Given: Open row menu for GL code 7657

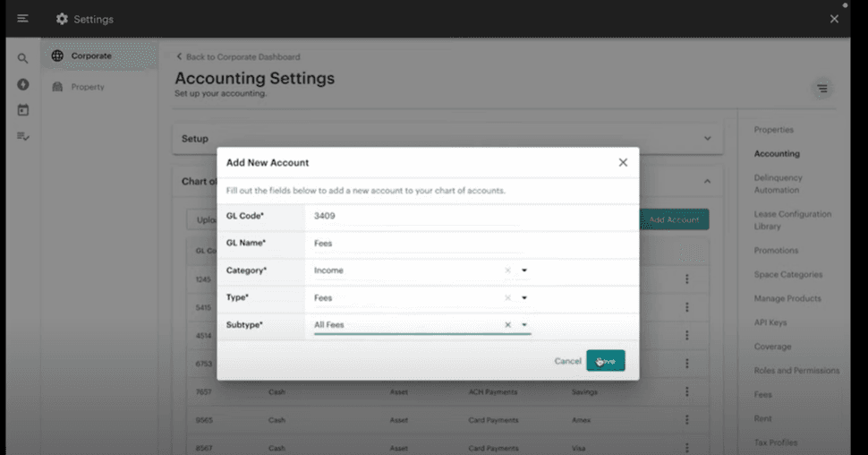Looking at the screenshot, I should tap(687, 391).
